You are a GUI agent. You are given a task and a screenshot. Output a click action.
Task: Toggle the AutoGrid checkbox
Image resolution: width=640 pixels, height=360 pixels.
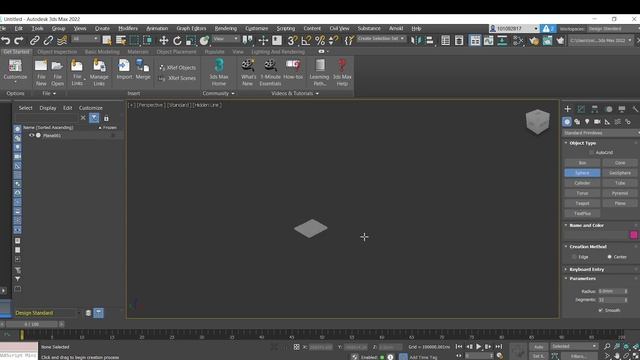(x=591, y=152)
